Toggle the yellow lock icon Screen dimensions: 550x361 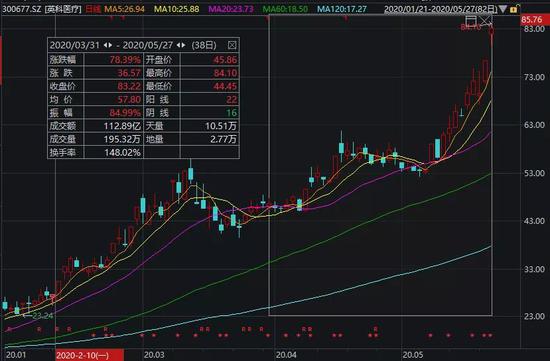pos(514,9)
